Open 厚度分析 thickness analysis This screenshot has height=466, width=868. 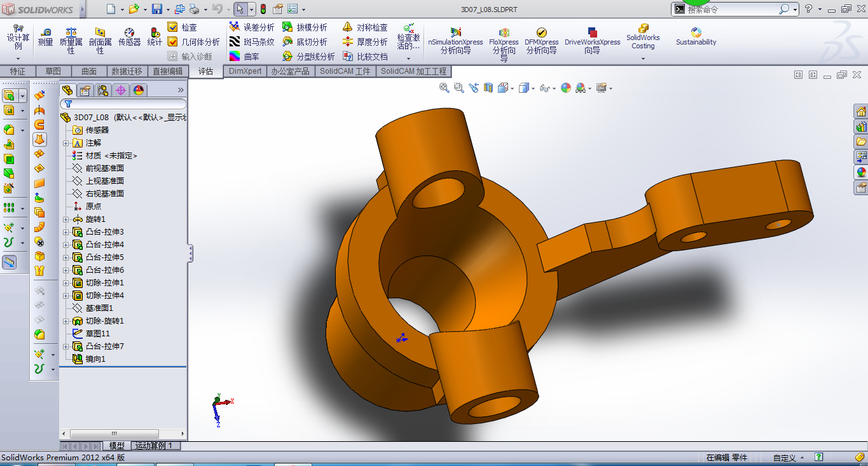point(365,42)
